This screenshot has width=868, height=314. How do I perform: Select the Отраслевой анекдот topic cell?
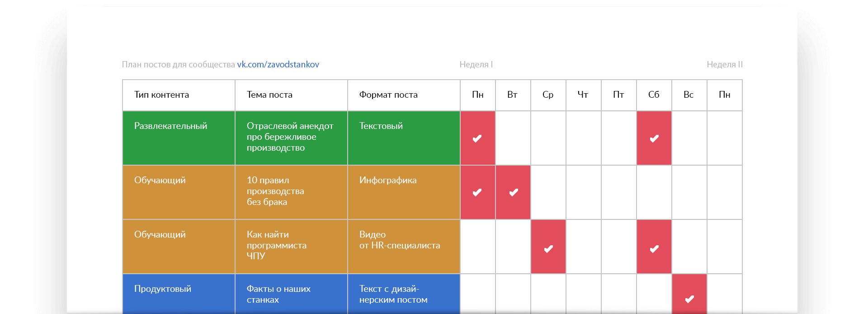coord(291,137)
